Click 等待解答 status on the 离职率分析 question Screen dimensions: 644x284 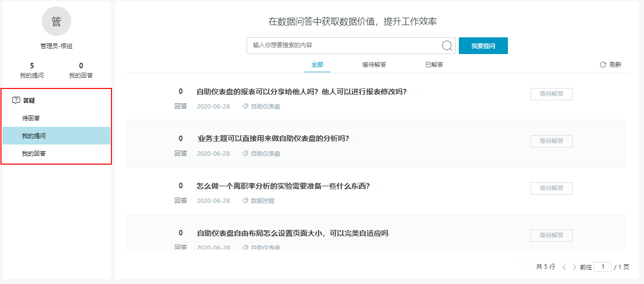pyautogui.click(x=552, y=188)
